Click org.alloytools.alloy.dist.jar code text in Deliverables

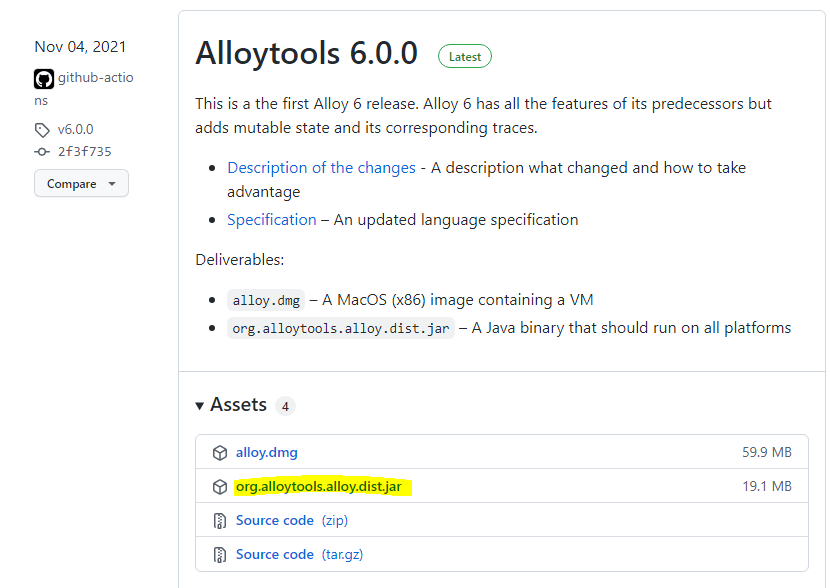pos(341,329)
